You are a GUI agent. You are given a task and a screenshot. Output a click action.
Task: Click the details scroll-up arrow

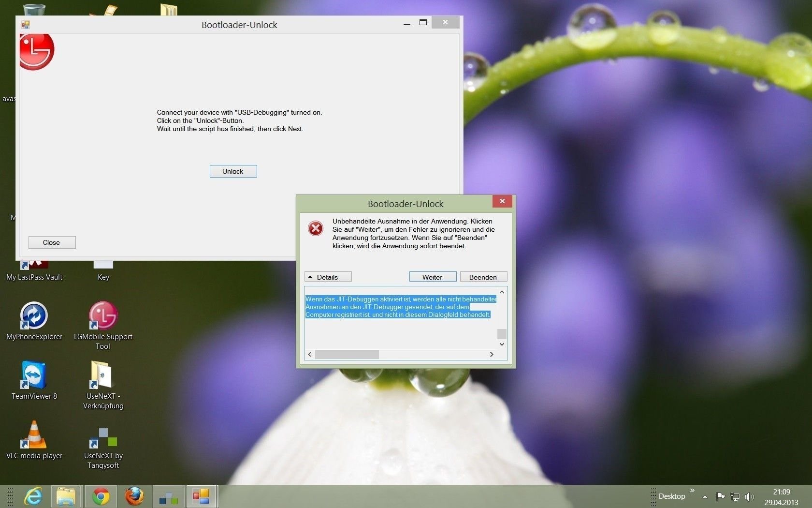pos(502,292)
